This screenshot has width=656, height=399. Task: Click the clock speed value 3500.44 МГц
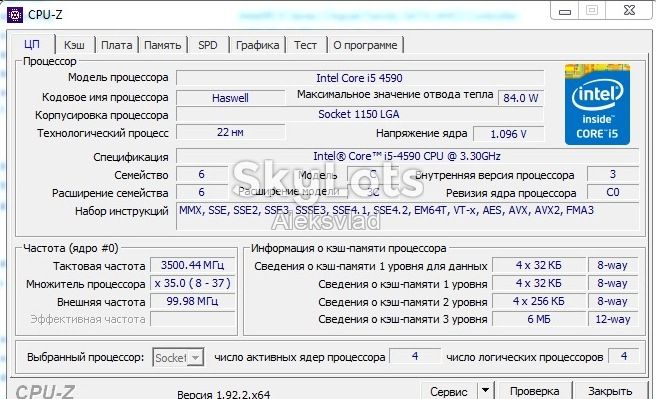pos(192,265)
